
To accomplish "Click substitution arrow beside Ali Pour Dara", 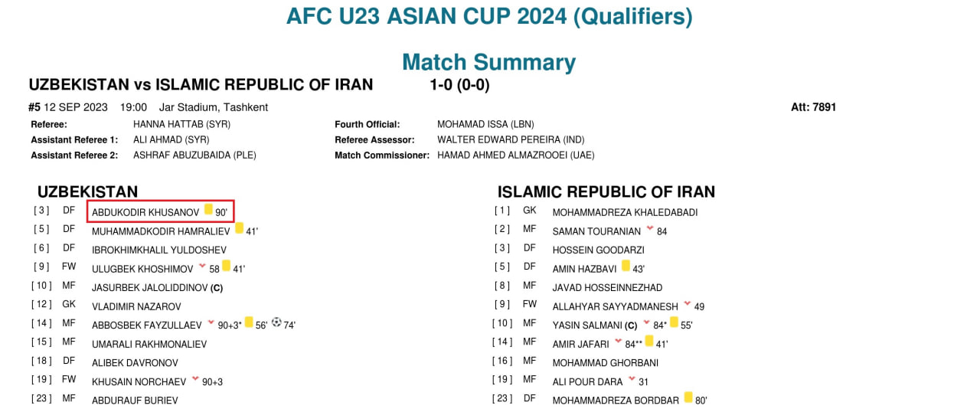I will tap(632, 378).
